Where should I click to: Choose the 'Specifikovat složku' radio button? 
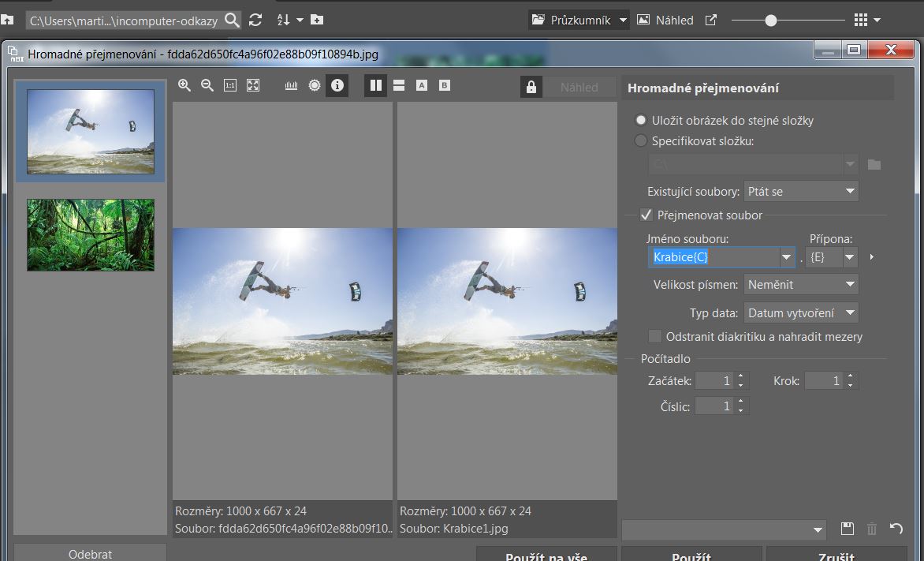coord(641,141)
